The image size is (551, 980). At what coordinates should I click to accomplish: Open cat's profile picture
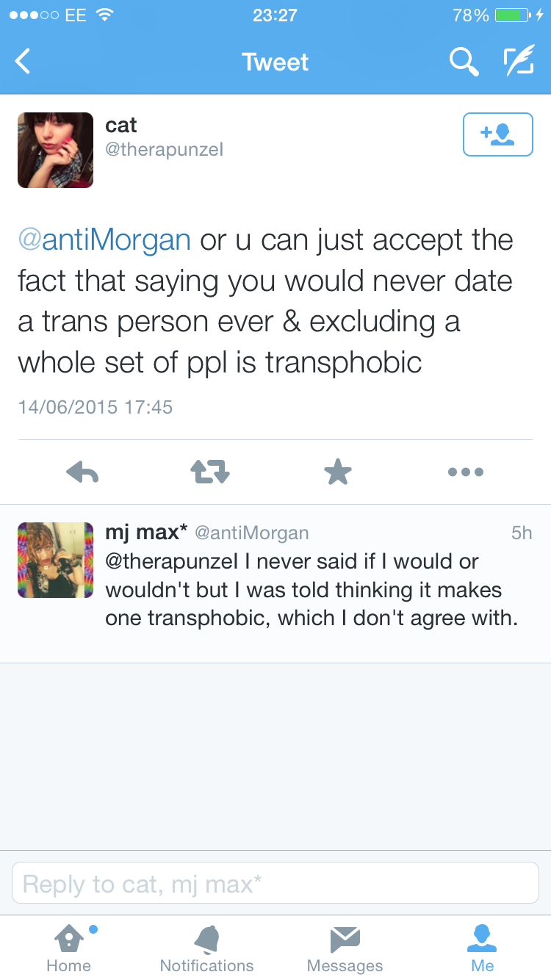pos(56,151)
